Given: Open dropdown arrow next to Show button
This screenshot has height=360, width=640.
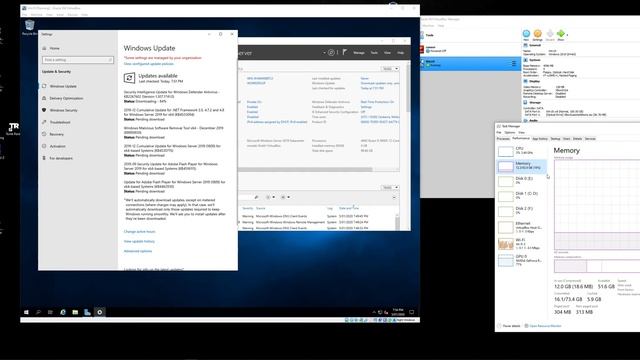Looking at the screenshot, I should coord(567,35).
